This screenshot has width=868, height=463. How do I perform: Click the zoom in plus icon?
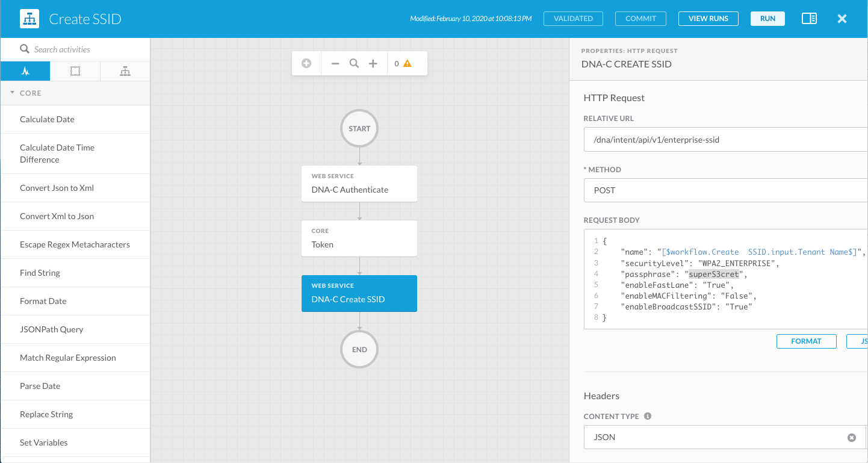coord(373,63)
